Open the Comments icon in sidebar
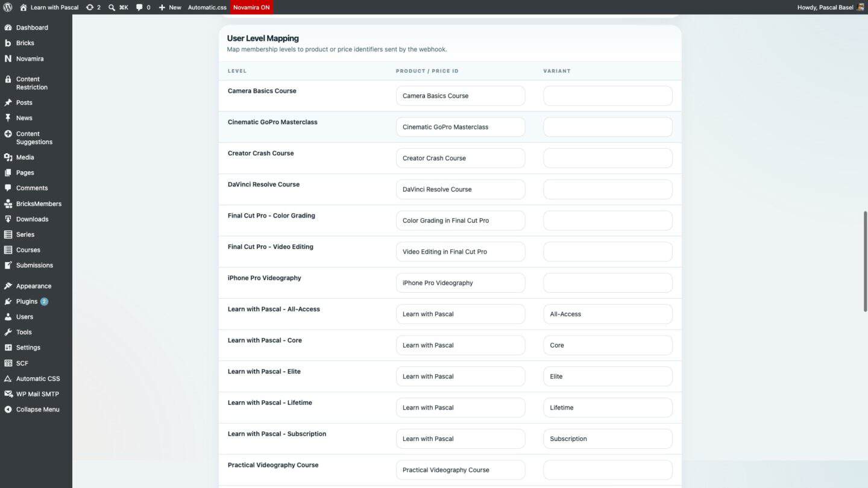Screen dimensions: 868x488 (8, 188)
